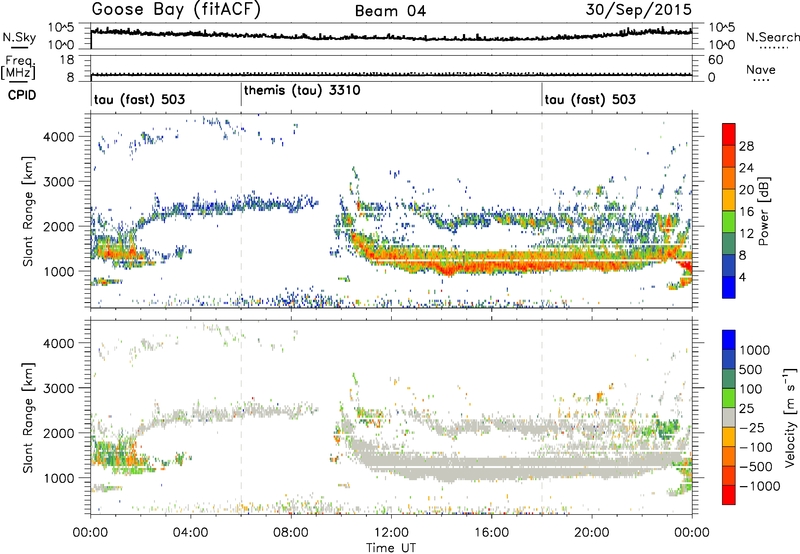800x554 pixels.
Task: Click the 'Time UT' x-axis label
Action: pyautogui.click(x=391, y=548)
